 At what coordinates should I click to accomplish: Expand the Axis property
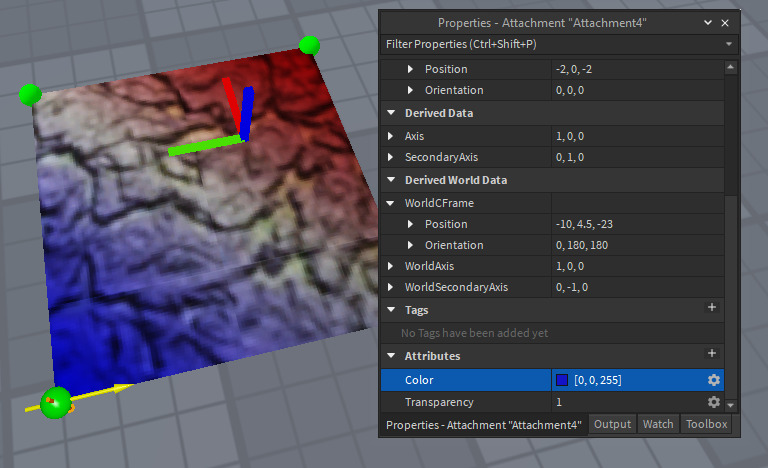(x=390, y=136)
